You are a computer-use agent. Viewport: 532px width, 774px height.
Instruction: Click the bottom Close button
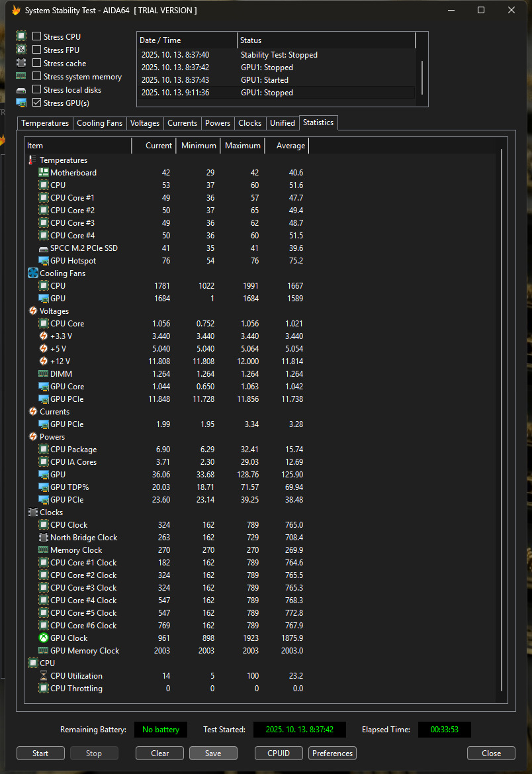click(492, 753)
